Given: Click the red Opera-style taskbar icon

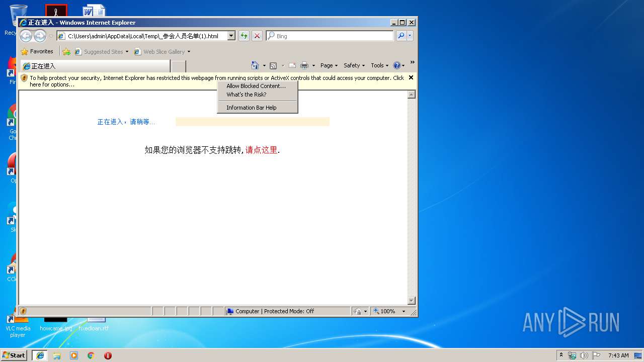Looking at the screenshot, I should (x=108, y=355).
